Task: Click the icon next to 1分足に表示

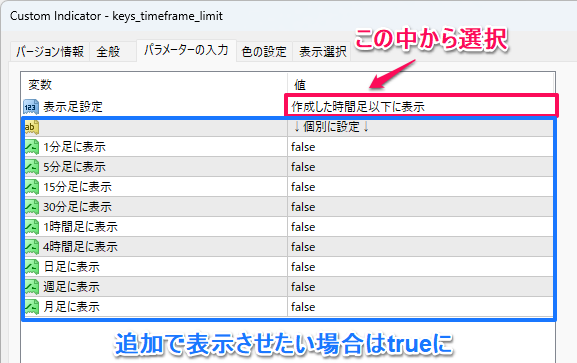Action: [x=32, y=147]
